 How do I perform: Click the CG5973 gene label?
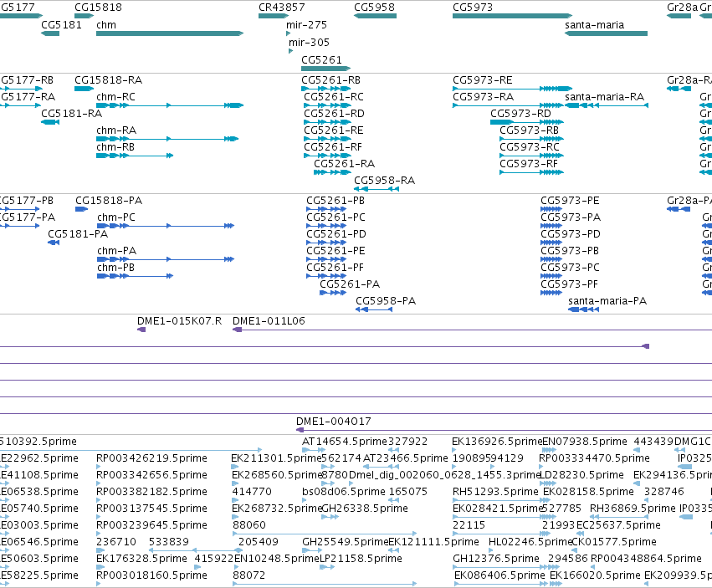click(472, 8)
